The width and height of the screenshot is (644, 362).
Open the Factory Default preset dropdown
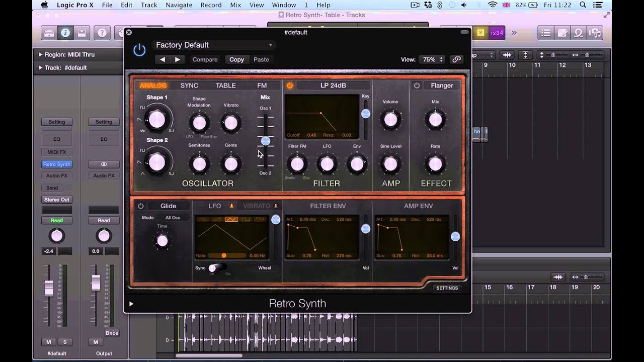point(213,45)
